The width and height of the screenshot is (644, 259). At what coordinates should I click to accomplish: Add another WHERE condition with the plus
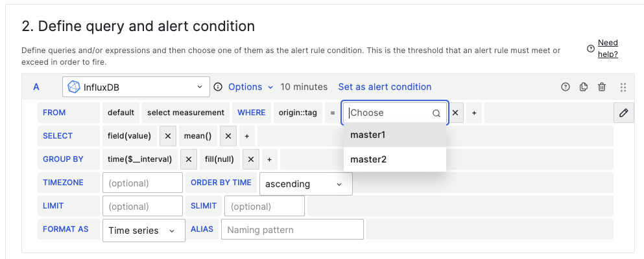(474, 113)
